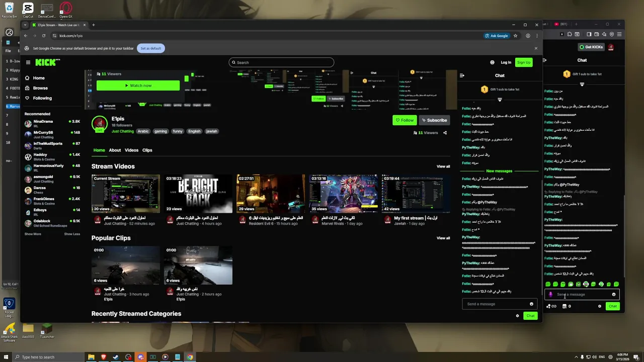This screenshot has height=362, width=644.
Task: Select the Arabic tag
Action: 143,131
